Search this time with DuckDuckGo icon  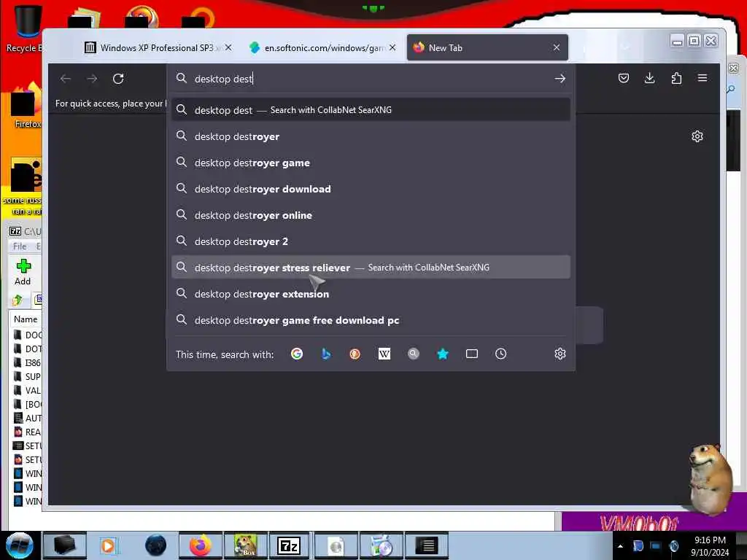coord(355,354)
